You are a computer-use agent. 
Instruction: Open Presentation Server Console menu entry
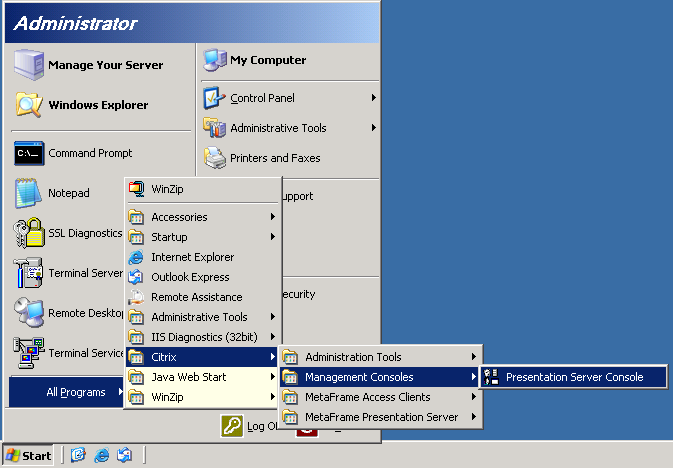pyautogui.click(x=573, y=377)
